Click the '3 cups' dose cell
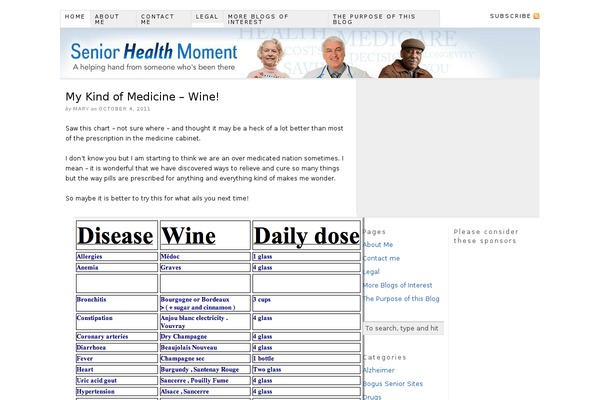The width and height of the screenshot is (600, 400). (307, 303)
